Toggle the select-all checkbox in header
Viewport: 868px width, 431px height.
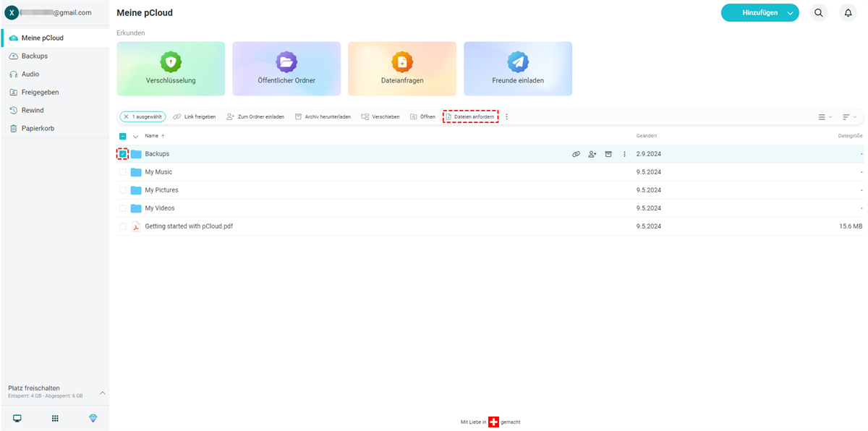[123, 136]
